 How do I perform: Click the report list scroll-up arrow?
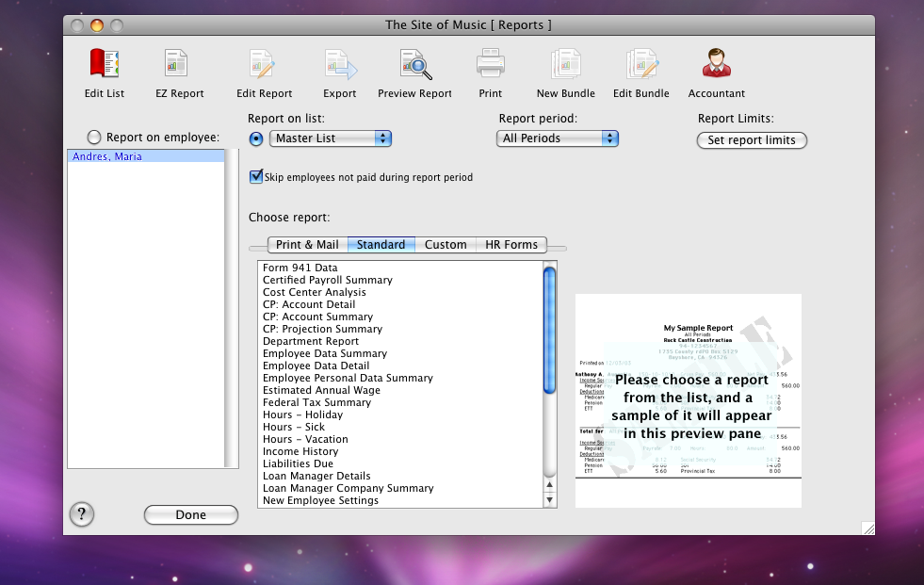point(550,485)
